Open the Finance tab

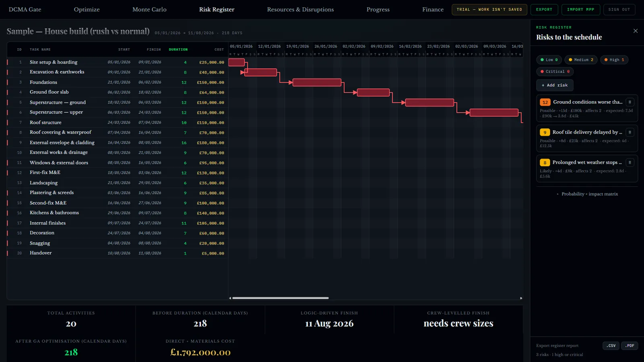click(x=433, y=10)
